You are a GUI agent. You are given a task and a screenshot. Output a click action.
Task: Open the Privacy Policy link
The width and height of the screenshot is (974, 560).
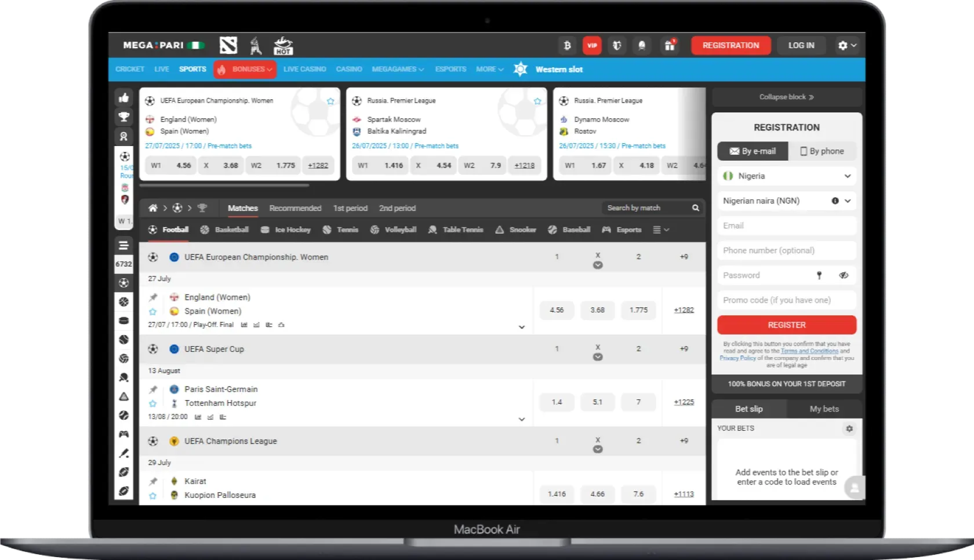tap(738, 358)
